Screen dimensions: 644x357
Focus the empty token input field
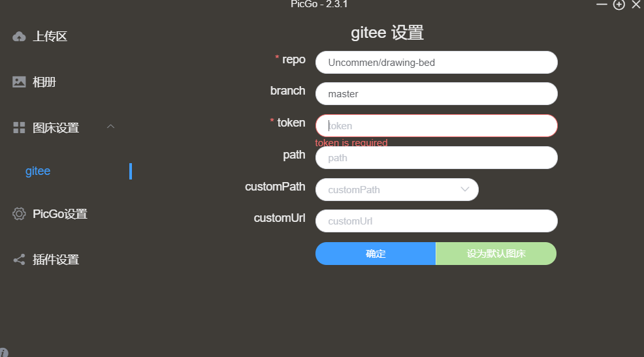(x=436, y=125)
